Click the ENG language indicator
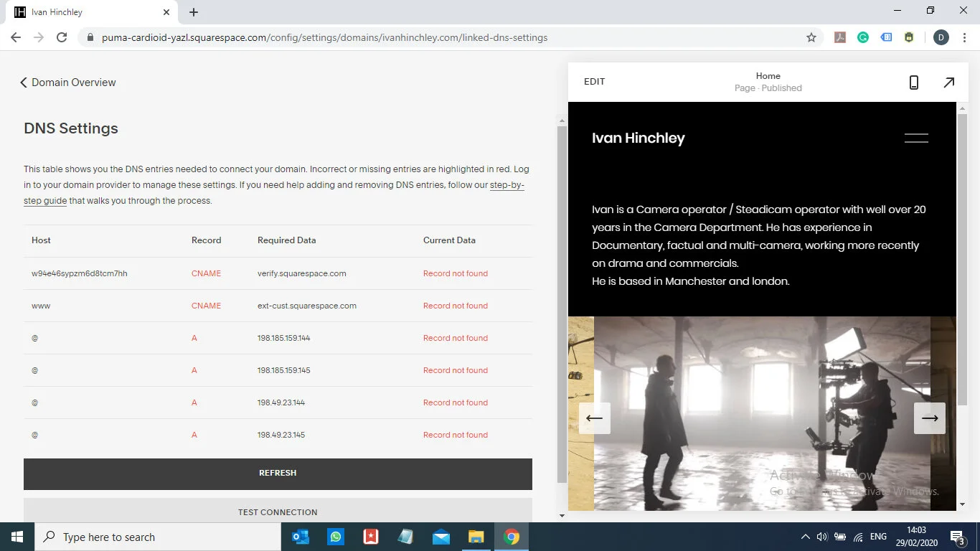Screen dimensions: 980x551 click(x=878, y=537)
